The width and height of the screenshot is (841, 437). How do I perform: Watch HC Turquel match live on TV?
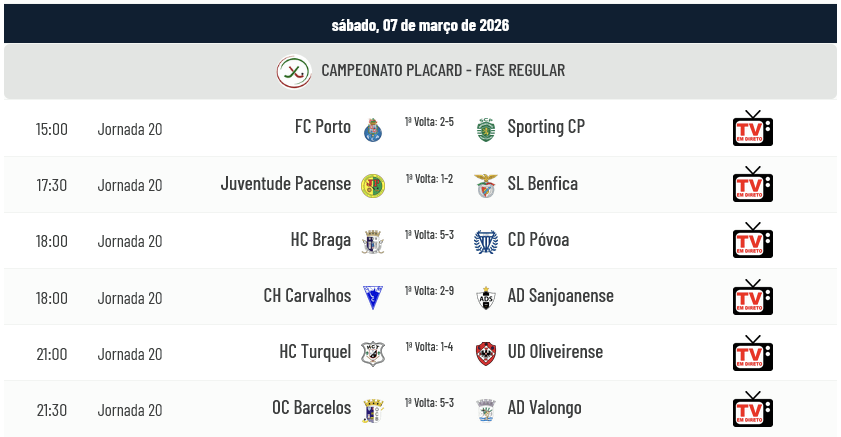point(752,353)
